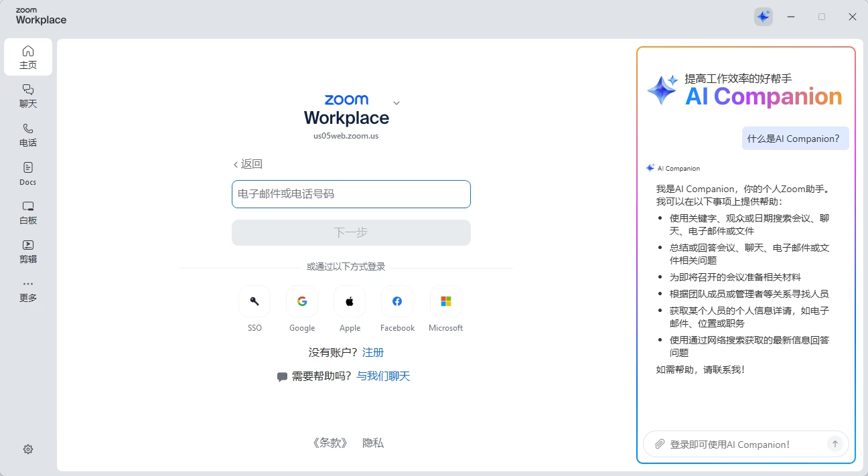
Task: Click the 什么是AI Companion? message bubble
Action: tap(795, 139)
